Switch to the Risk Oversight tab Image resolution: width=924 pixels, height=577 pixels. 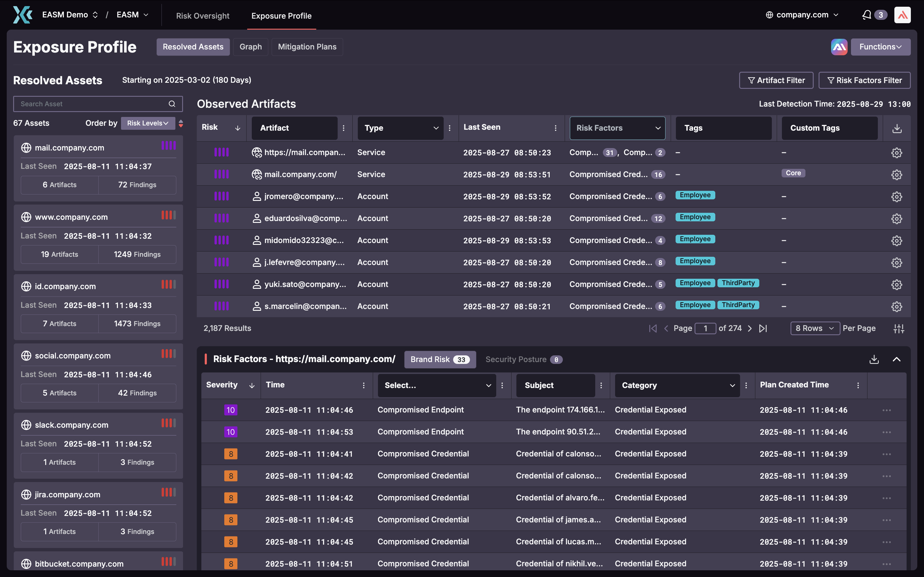[x=202, y=16]
